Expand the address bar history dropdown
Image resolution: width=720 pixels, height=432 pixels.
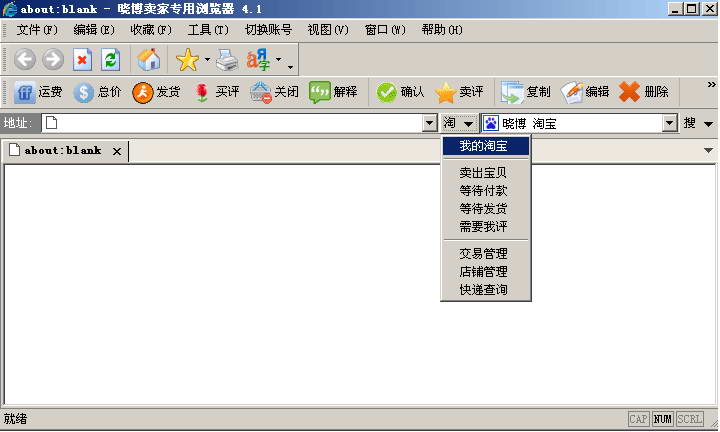click(x=430, y=123)
